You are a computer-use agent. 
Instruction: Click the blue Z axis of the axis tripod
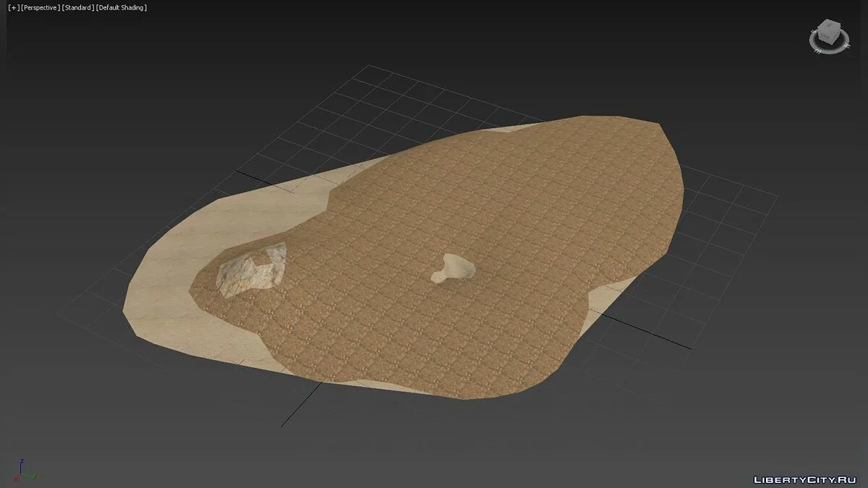pyautogui.click(x=20, y=464)
